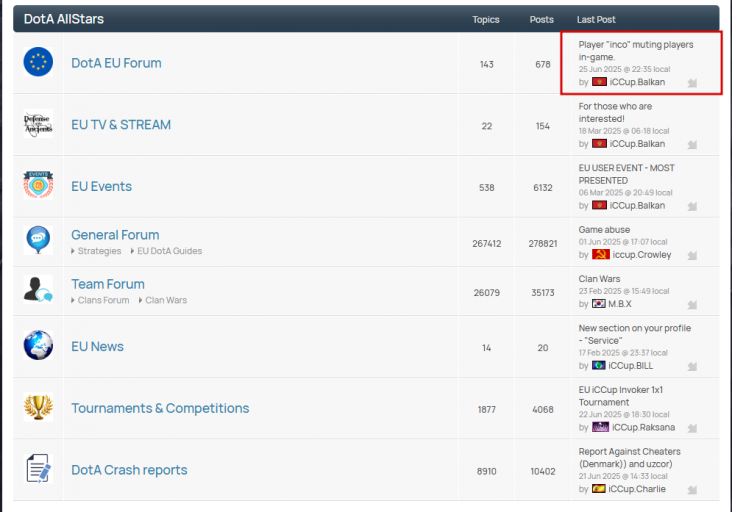Click the avatar icon next to iCCup.Raksana
732x512 pixels.
(x=600, y=427)
